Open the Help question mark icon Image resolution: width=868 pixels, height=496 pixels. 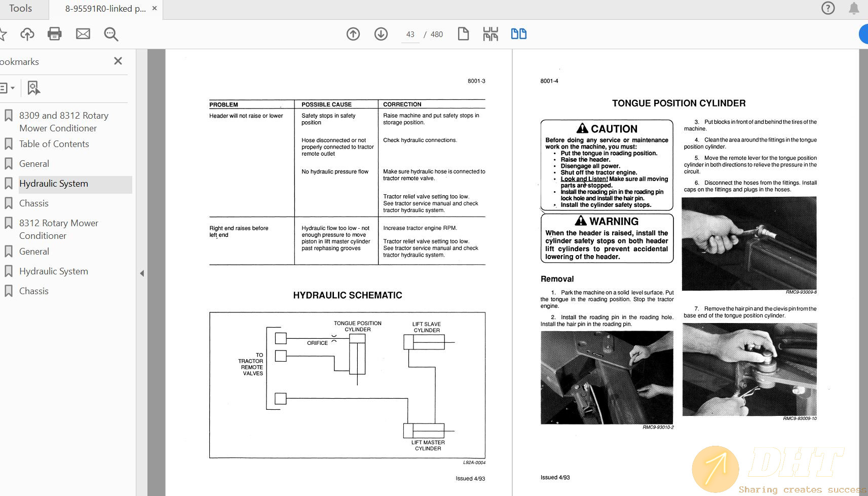828,8
